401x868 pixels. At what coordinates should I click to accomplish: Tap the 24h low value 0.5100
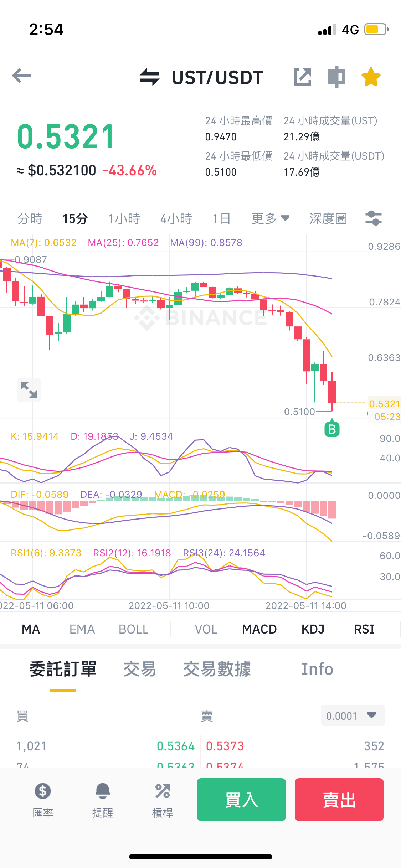tap(221, 172)
